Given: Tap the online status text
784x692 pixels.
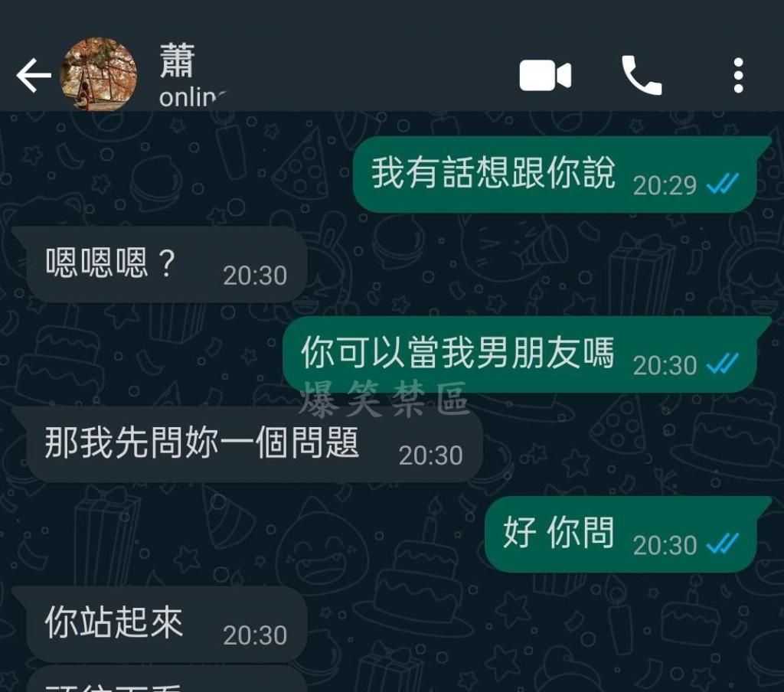Looking at the screenshot, I should point(193,97).
